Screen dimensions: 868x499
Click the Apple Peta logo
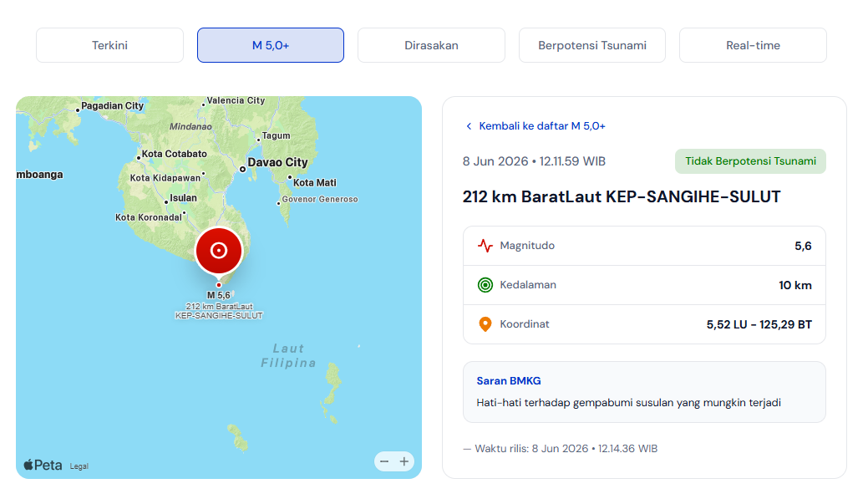[43, 466]
